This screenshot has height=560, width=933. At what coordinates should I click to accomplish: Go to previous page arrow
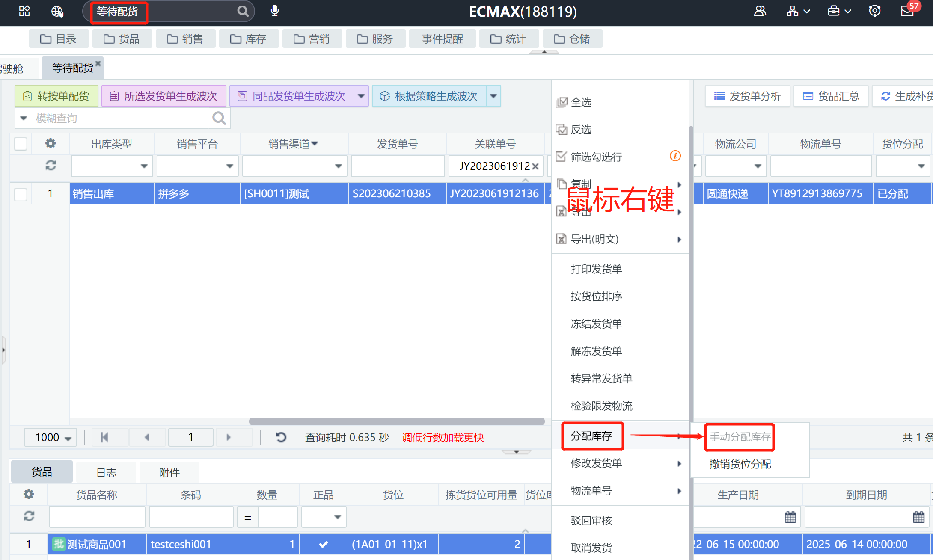[x=147, y=437]
